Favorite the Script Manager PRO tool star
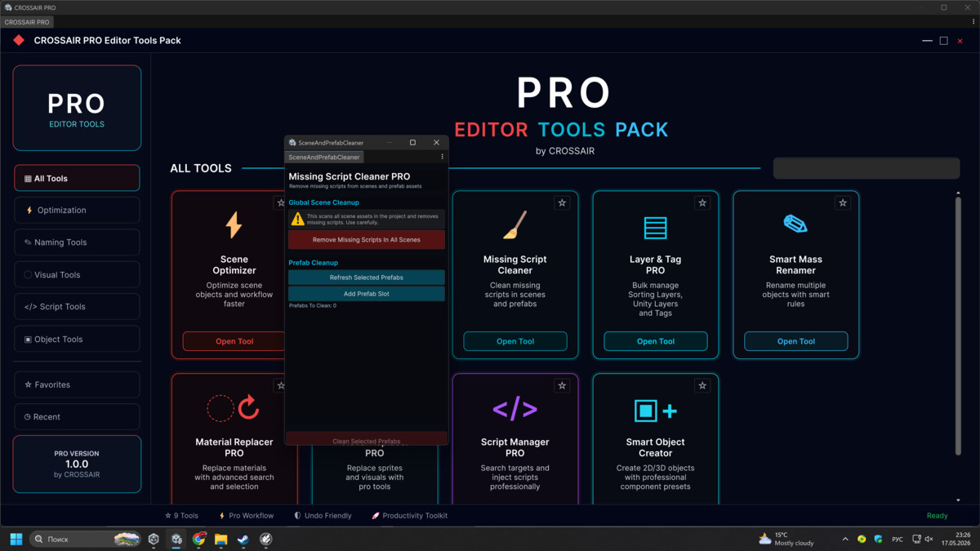 [x=562, y=385]
